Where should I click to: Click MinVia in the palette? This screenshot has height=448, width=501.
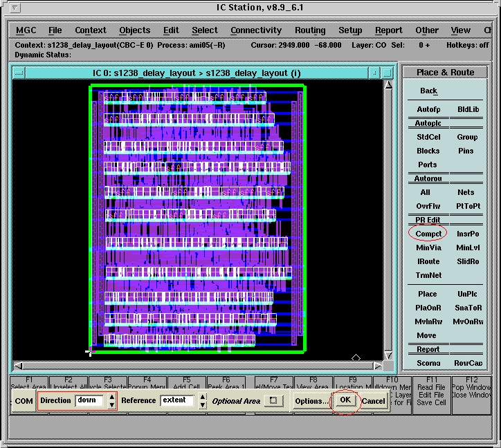428,248
